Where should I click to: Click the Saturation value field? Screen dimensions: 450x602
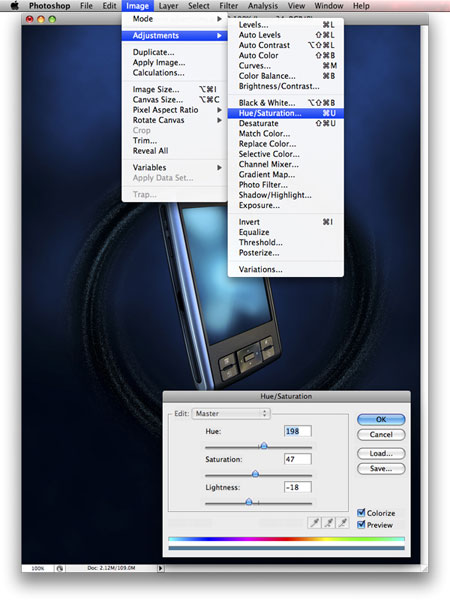coord(298,459)
